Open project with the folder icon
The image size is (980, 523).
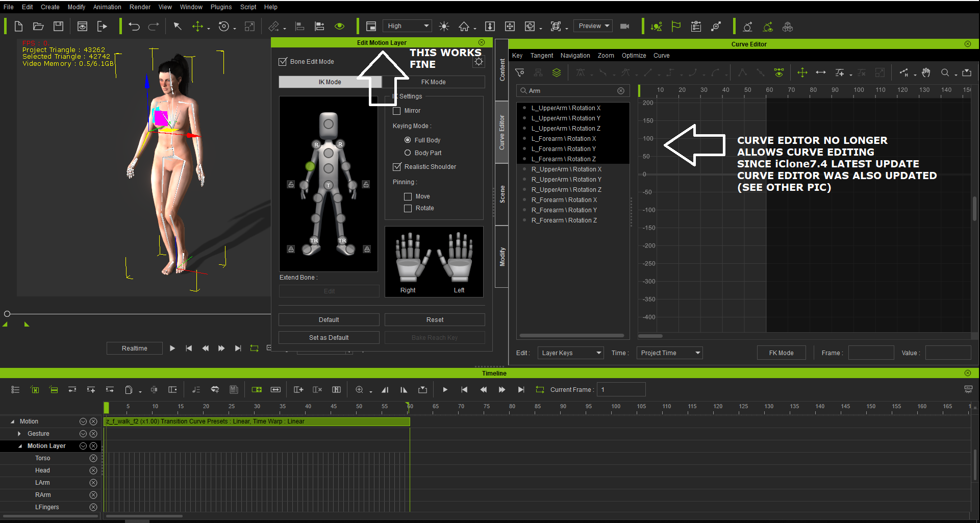point(38,27)
